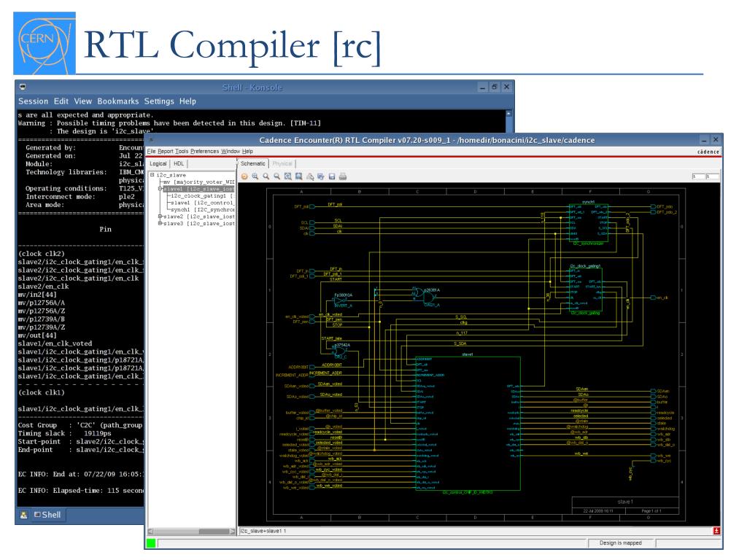The height and width of the screenshot is (560, 747).
Task: Collapse the slave1 i2c_slave_iostate tree node
Action: [160, 189]
